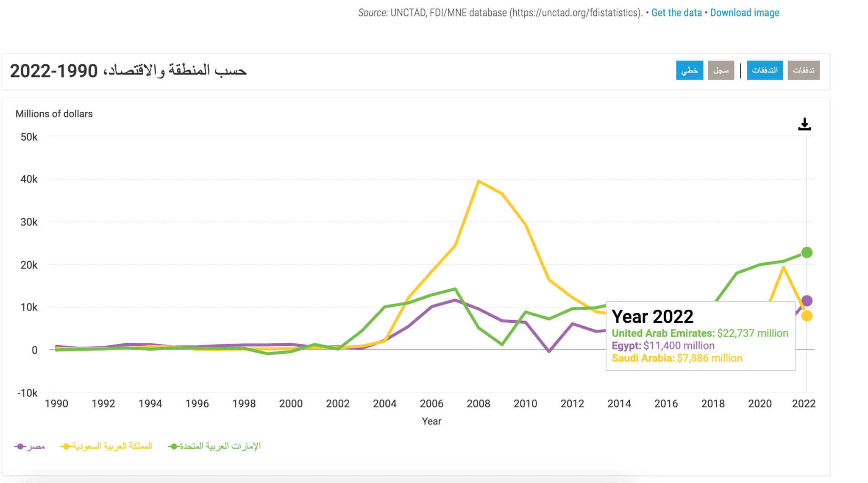This screenshot has height=483, width=868.
Task: Click the Year 2022 tooltip heading
Action: tap(652, 316)
